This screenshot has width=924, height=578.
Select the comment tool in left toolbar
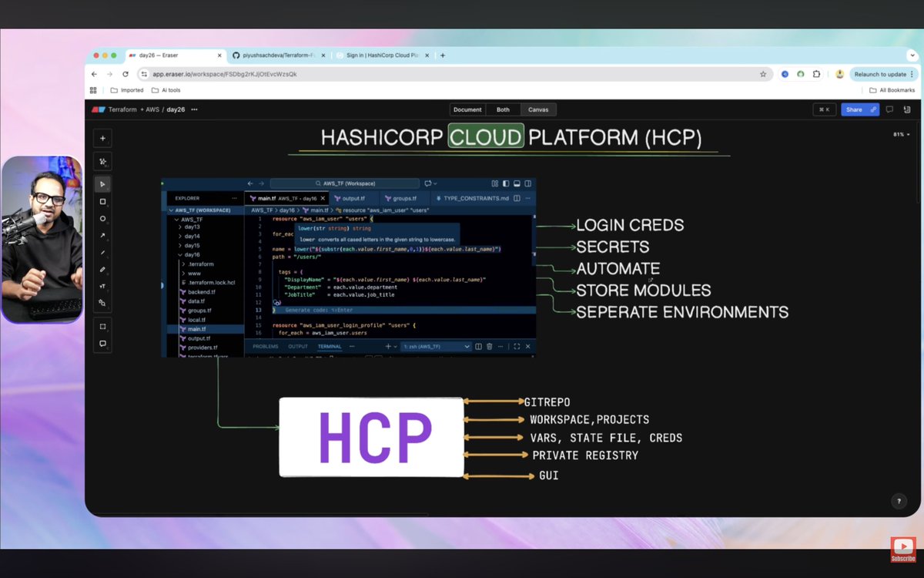point(103,344)
